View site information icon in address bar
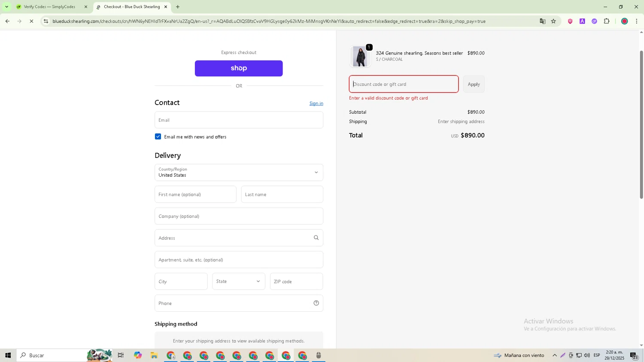 (46, 21)
